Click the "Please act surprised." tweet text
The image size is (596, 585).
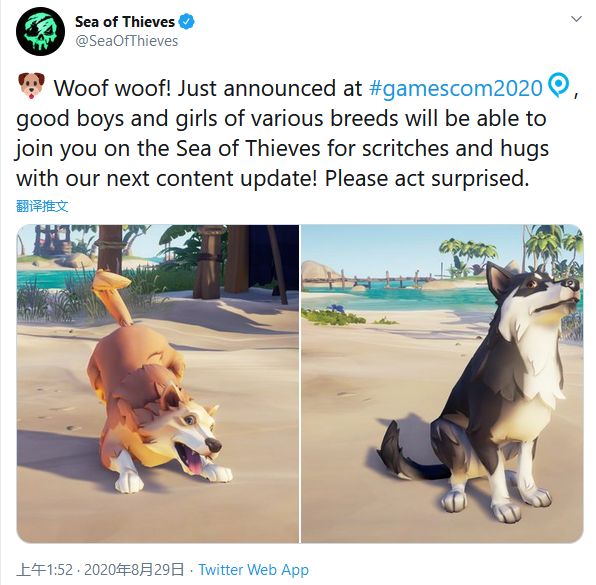pos(427,178)
